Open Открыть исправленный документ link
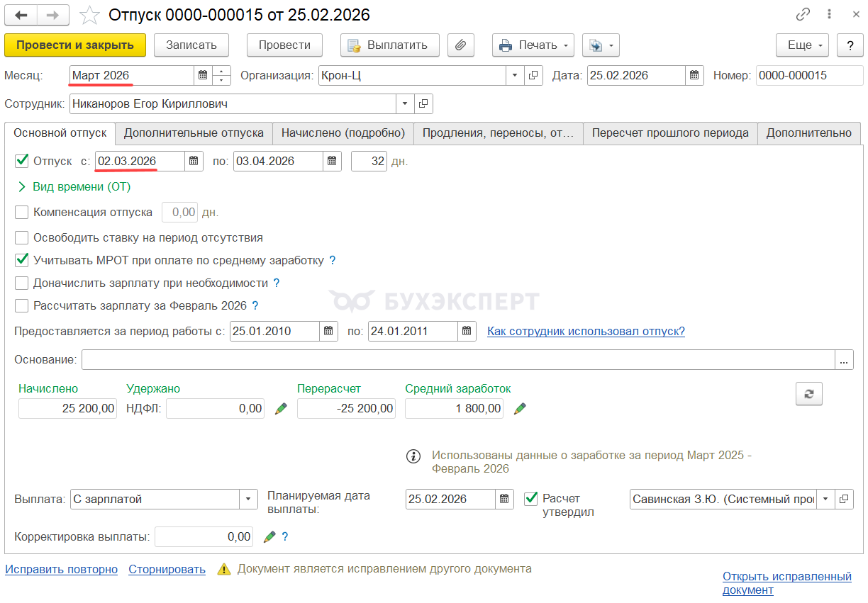 [x=787, y=582]
